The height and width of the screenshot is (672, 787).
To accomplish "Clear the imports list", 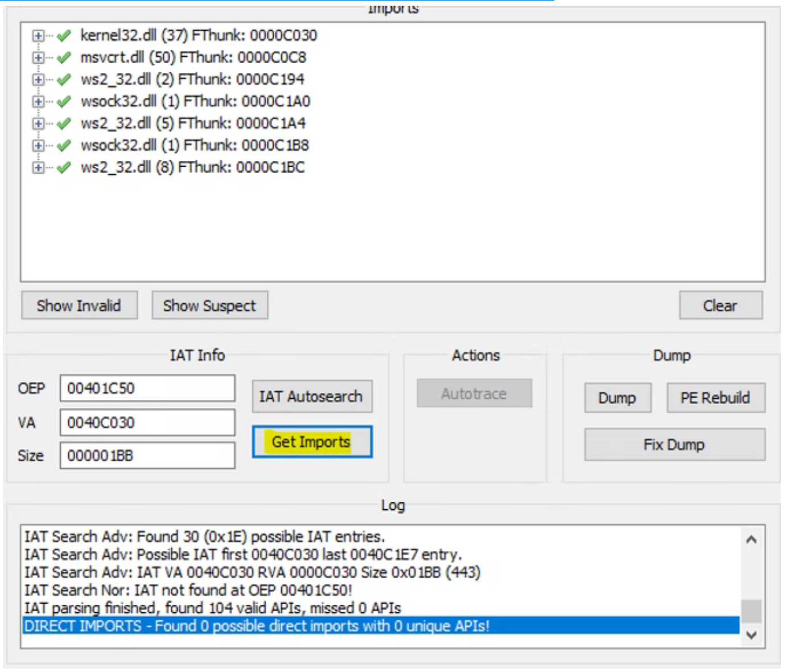I will pos(720,306).
